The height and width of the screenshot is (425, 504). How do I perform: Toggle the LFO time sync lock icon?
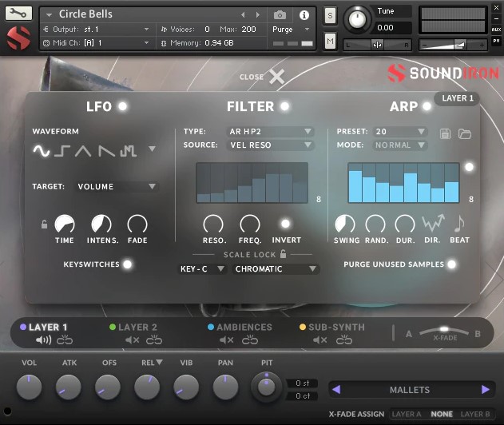tap(44, 224)
